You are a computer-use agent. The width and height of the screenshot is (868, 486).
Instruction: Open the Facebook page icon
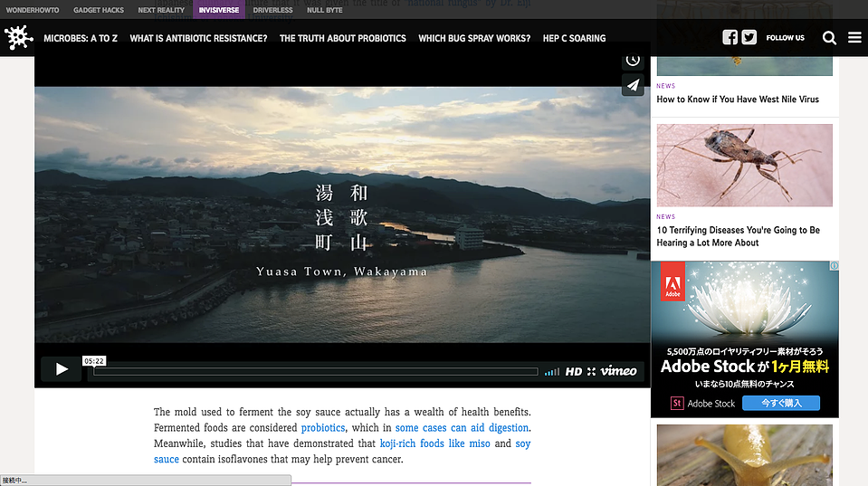[x=730, y=37]
